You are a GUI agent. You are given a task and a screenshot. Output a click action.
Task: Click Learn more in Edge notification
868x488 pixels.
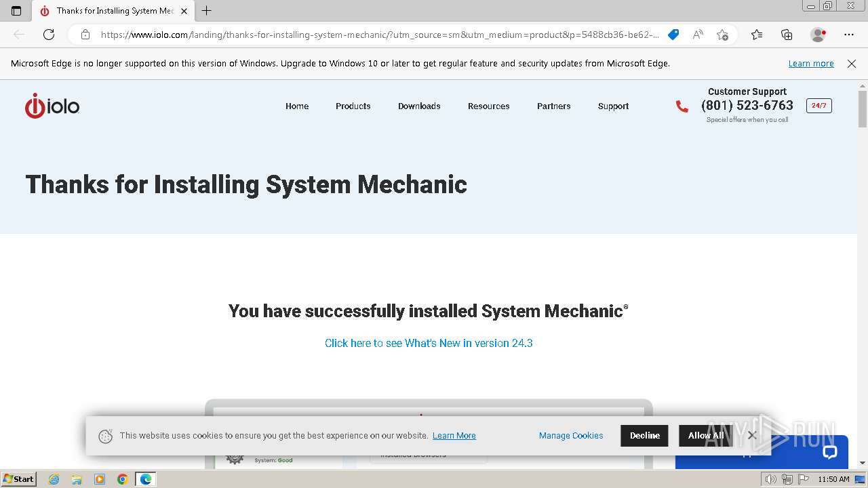pos(811,64)
